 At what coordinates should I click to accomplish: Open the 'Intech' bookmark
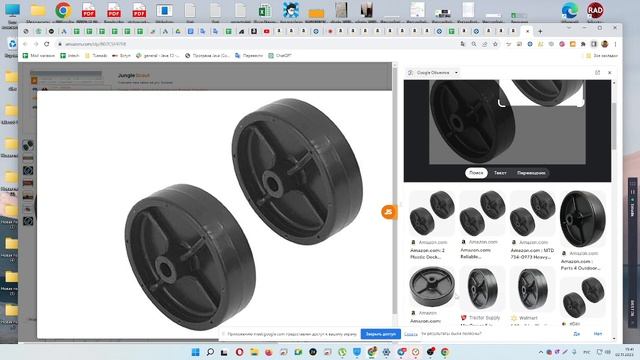click(69, 55)
